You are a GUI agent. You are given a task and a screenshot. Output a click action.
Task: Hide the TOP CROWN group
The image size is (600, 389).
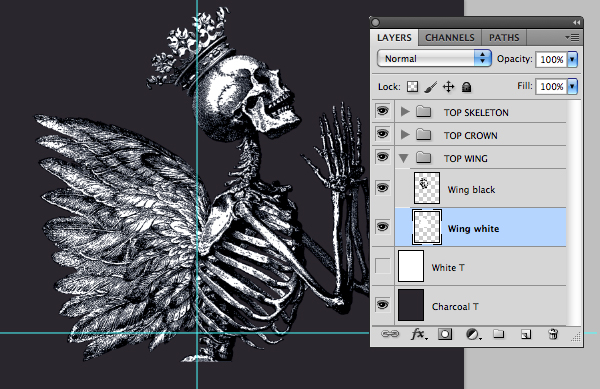[x=382, y=134]
